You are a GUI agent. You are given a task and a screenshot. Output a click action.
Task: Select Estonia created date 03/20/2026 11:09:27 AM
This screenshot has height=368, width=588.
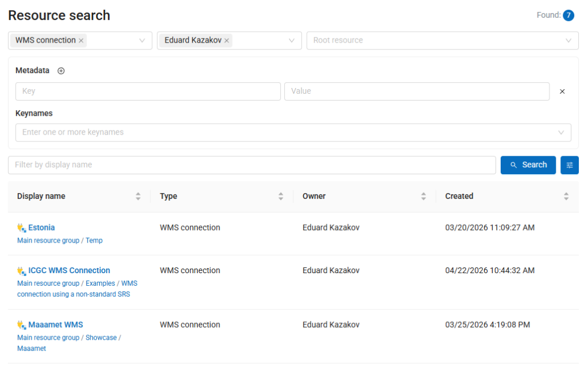(490, 228)
